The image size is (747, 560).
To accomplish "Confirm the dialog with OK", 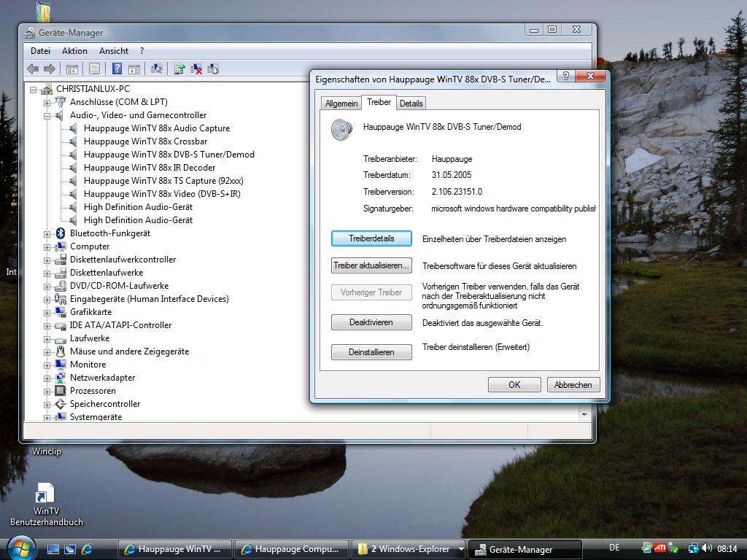I will [x=514, y=384].
